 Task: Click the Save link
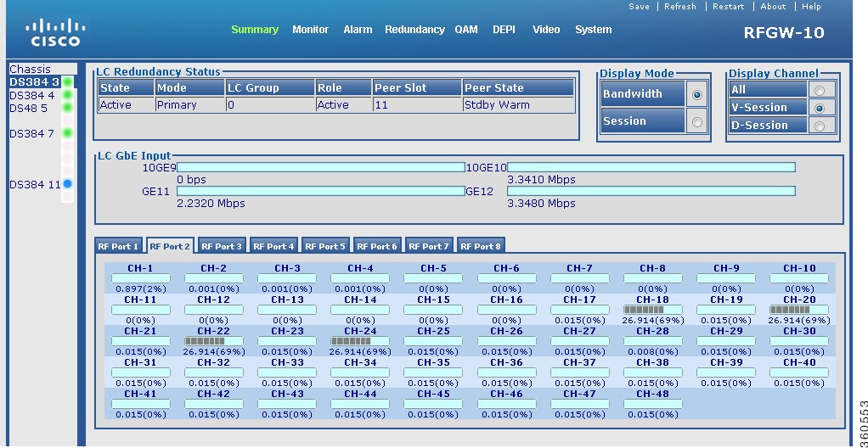(x=639, y=7)
